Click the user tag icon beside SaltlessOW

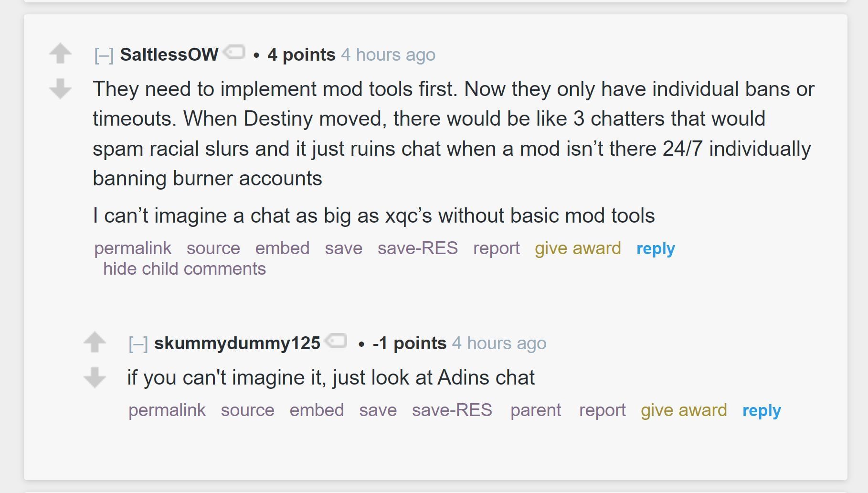235,52
